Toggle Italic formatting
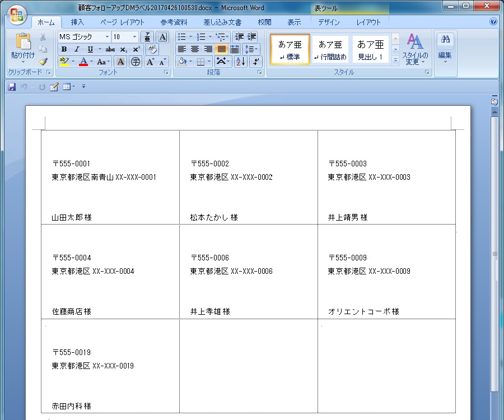 coord(77,49)
